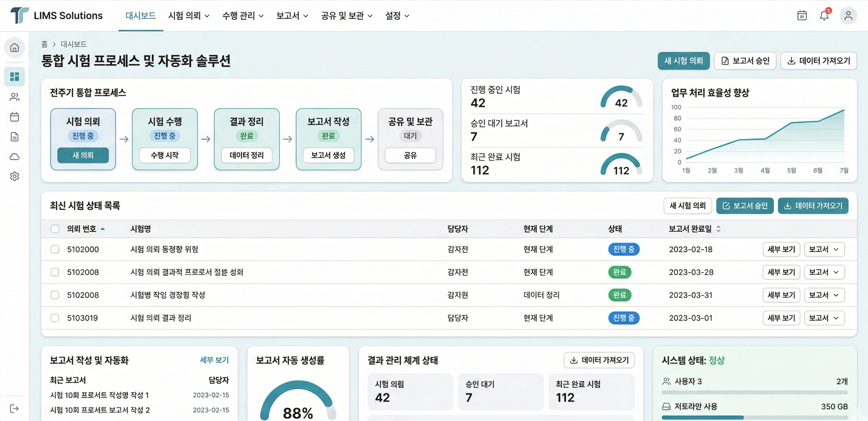The height and width of the screenshot is (421, 868).
Task: Open the notification bell with badge
Action: [824, 15]
